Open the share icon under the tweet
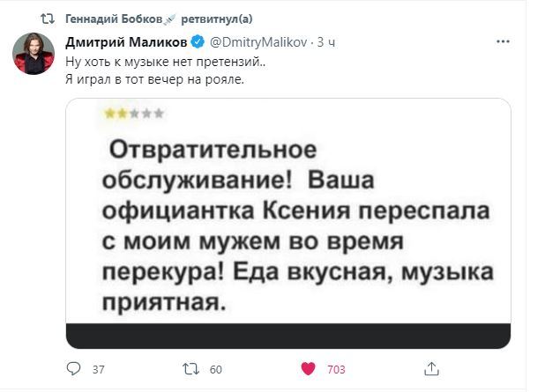Viewport: 545px width, 392px height. [x=431, y=369]
